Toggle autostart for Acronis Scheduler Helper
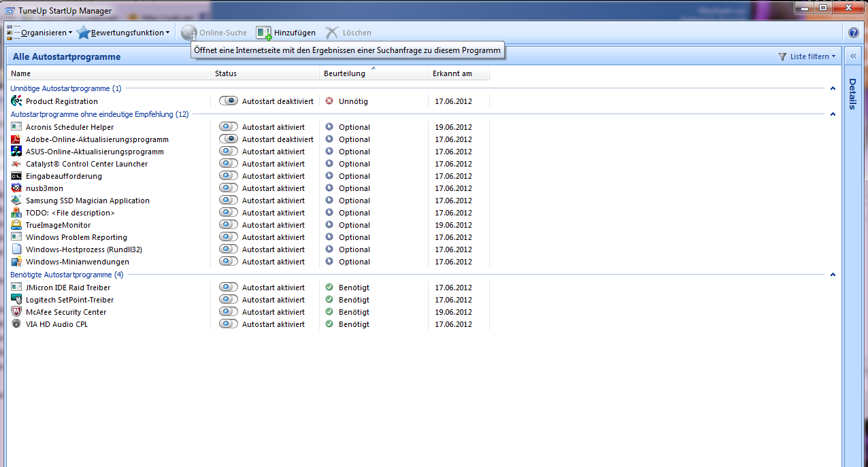Viewport: 868px width, 467px height. [x=229, y=127]
